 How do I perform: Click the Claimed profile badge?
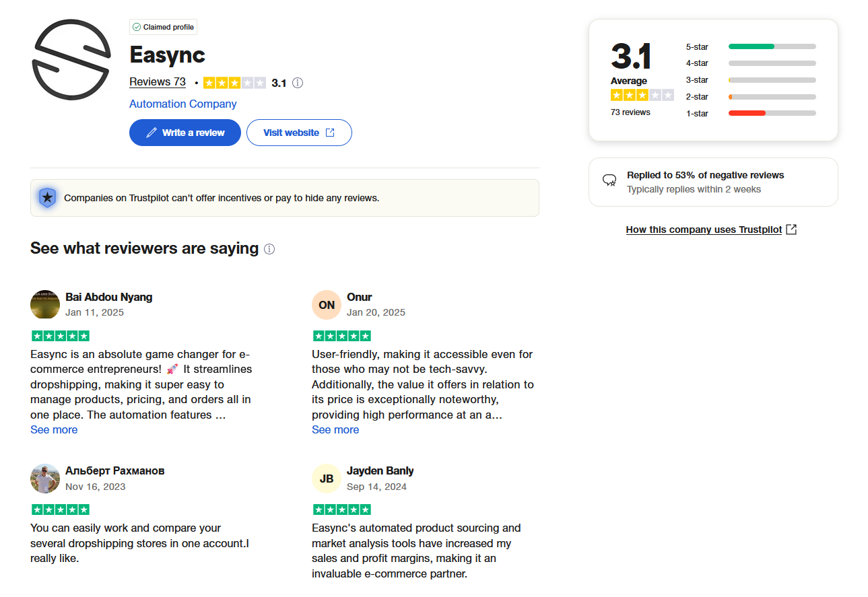[163, 27]
